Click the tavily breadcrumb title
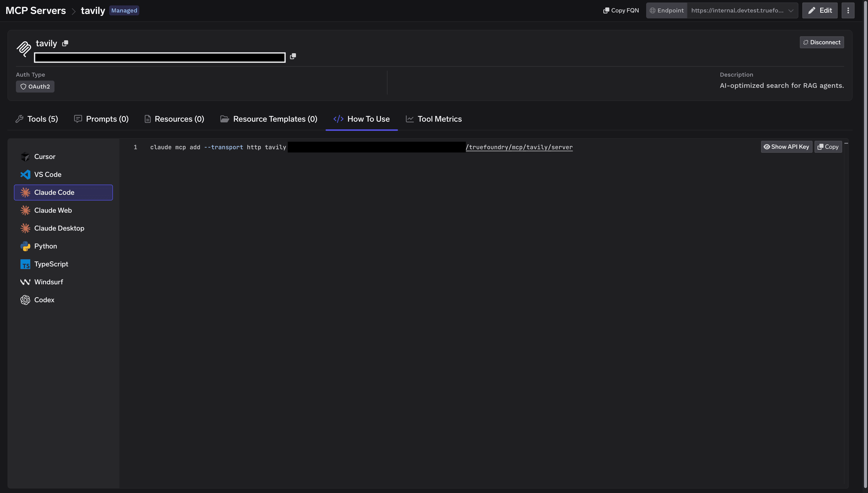This screenshot has width=868, height=493. [93, 10]
